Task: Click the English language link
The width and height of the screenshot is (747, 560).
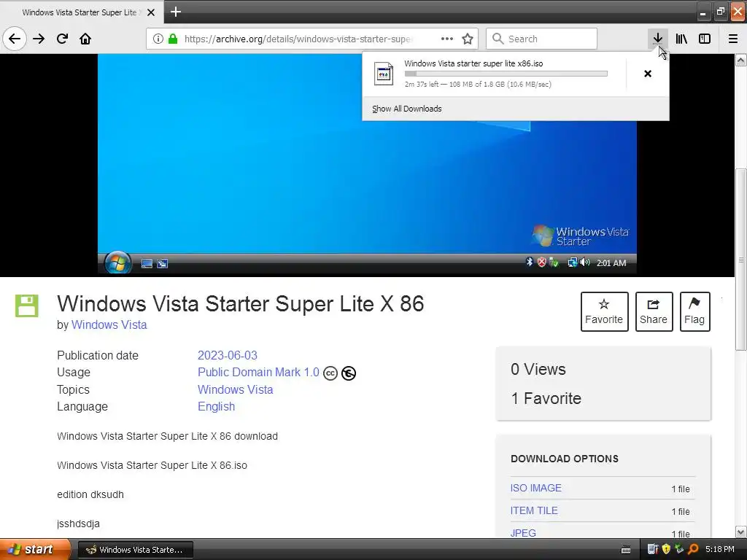Action: pos(216,407)
